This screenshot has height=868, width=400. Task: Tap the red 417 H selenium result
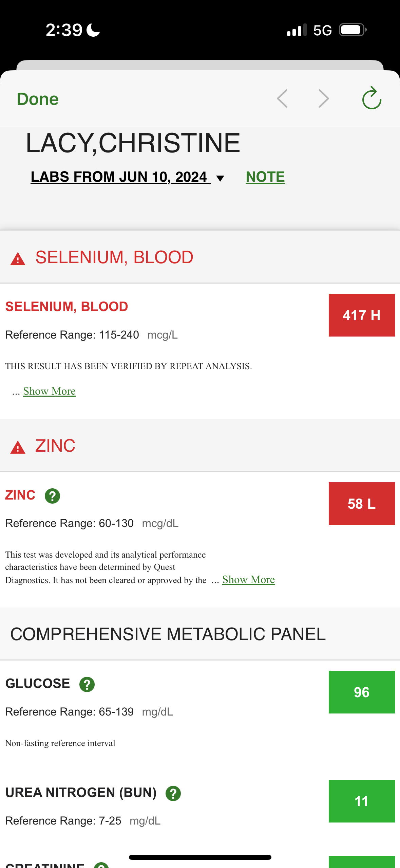tap(361, 315)
